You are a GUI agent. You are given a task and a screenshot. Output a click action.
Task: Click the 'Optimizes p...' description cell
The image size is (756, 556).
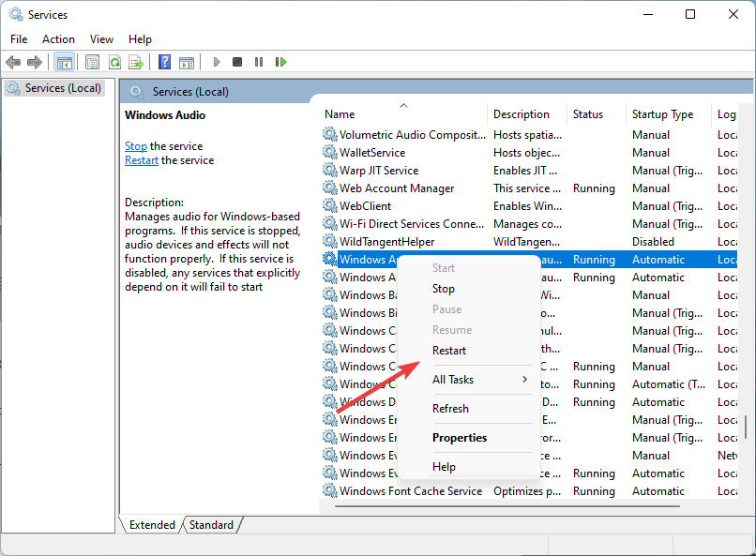click(527, 491)
